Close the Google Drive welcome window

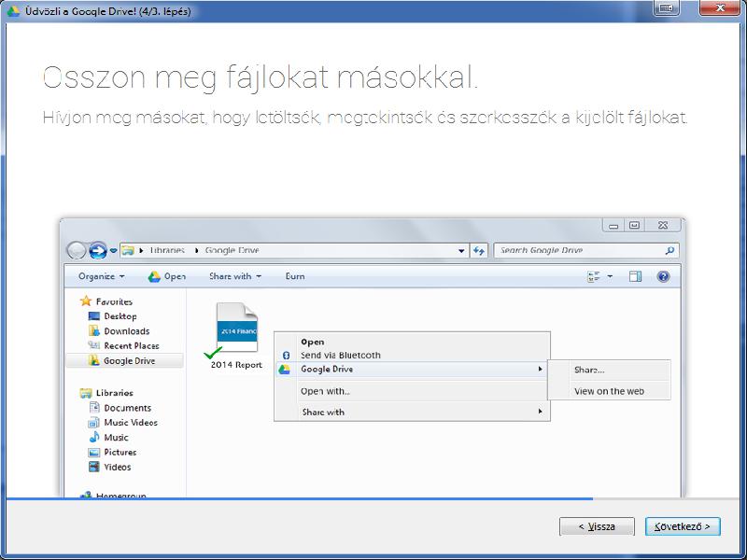[720, 8]
